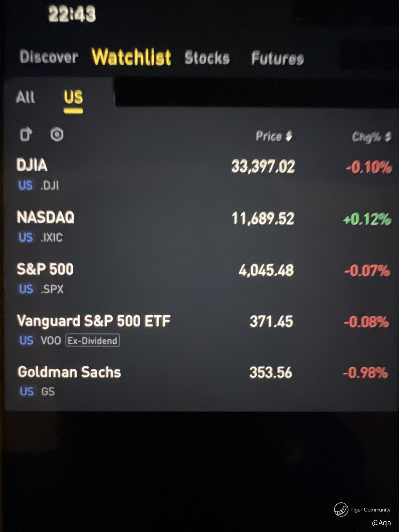
Task: Switch to the Discover tab
Action: tap(49, 57)
